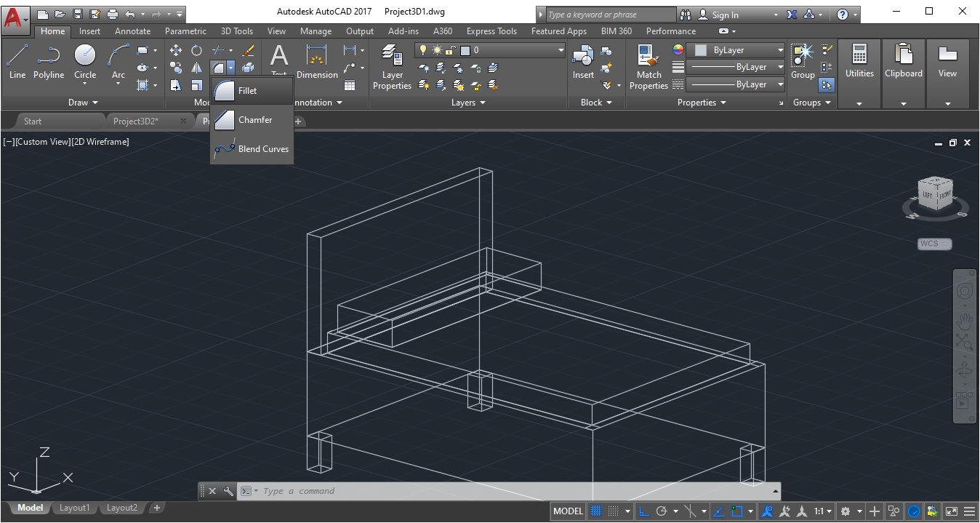The height and width of the screenshot is (523, 980).
Task: Click the Scale tool icon
Action: coord(196,85)
